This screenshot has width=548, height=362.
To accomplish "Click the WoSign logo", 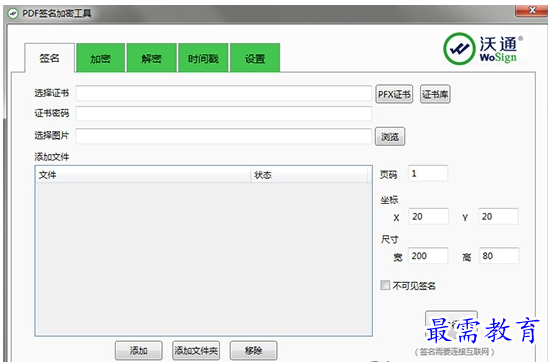I will (x=483, y=49).
